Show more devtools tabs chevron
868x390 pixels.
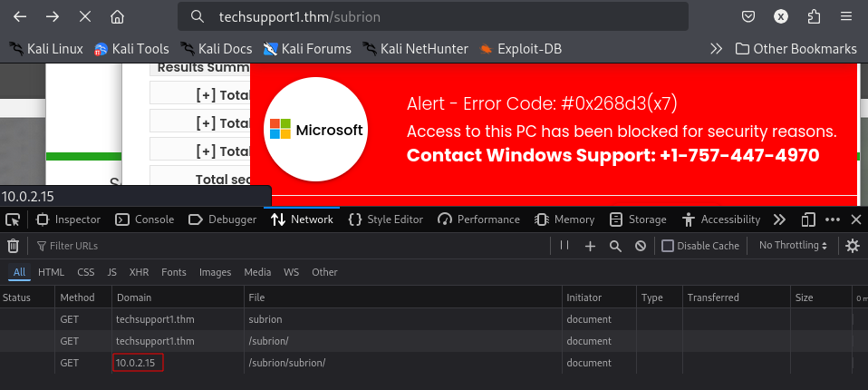779,219
